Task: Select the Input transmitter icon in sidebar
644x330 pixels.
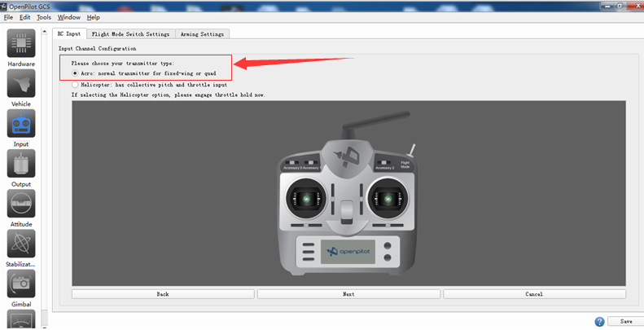Action: pos(21,123)
